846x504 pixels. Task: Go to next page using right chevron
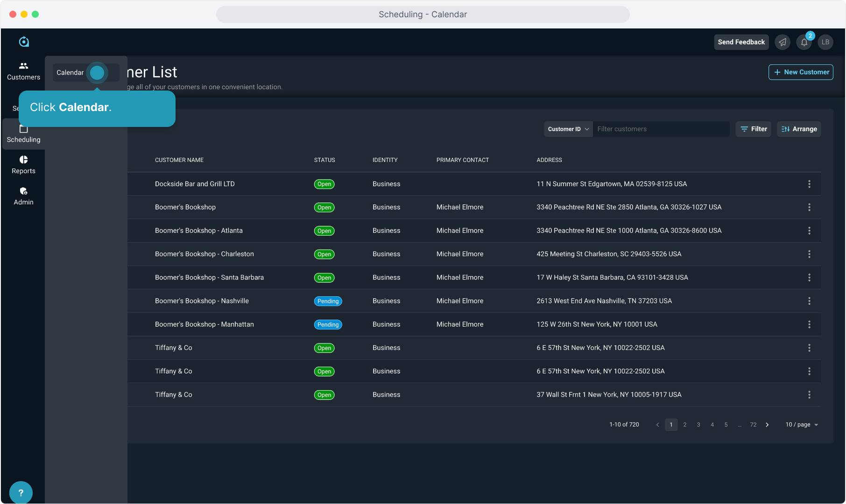(x=767, y=425)
